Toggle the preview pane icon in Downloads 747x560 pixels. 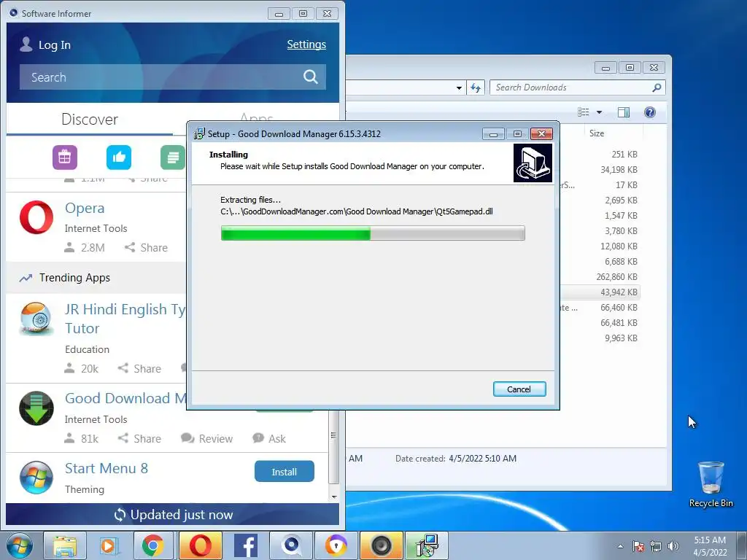(623, 112)
